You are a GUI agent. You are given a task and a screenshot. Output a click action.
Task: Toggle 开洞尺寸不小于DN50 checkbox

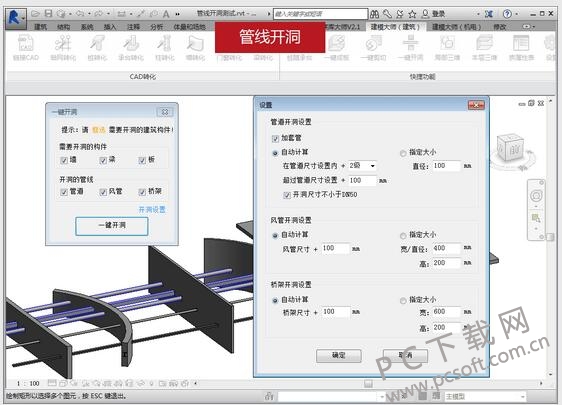(x=287, y=195)
